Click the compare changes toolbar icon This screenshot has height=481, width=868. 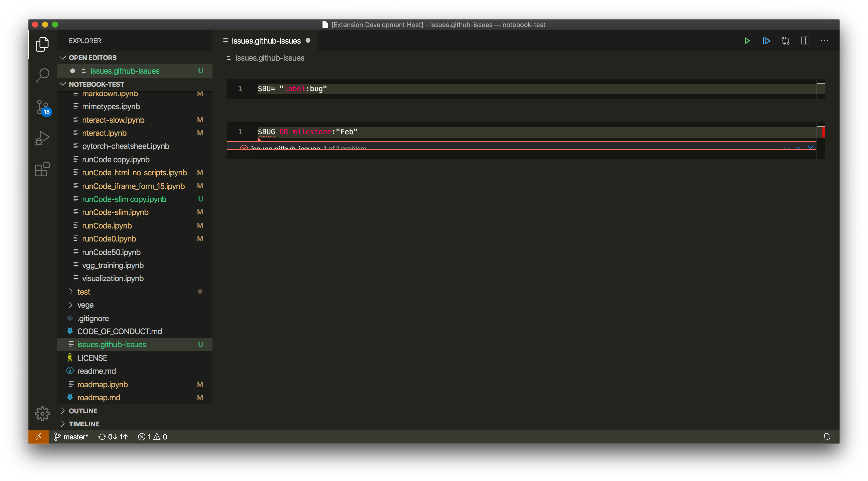785,41
